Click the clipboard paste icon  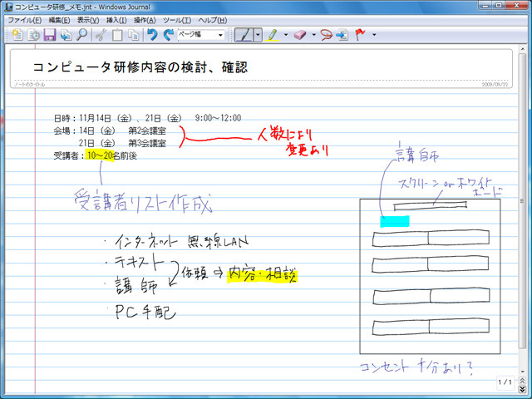click(x=117, y=35)
